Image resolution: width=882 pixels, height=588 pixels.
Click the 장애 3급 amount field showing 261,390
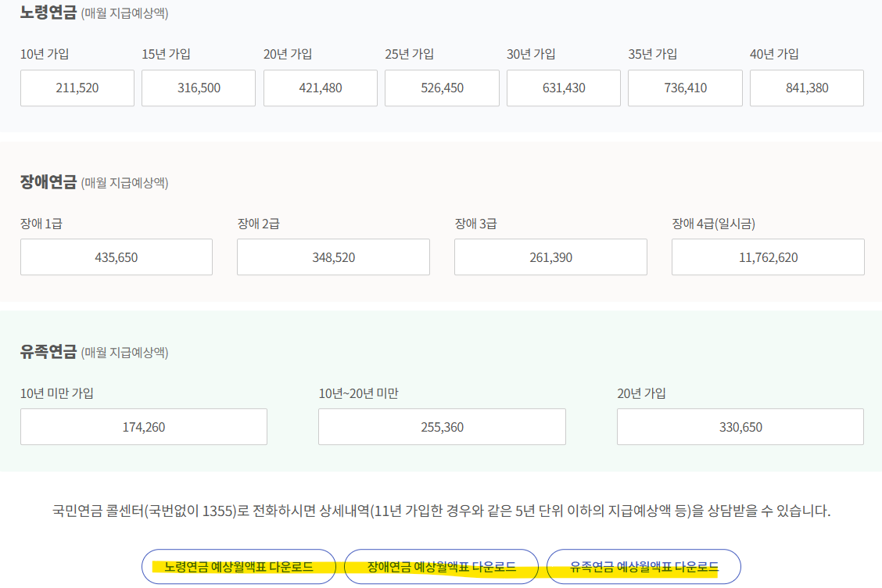pos(550,256)
